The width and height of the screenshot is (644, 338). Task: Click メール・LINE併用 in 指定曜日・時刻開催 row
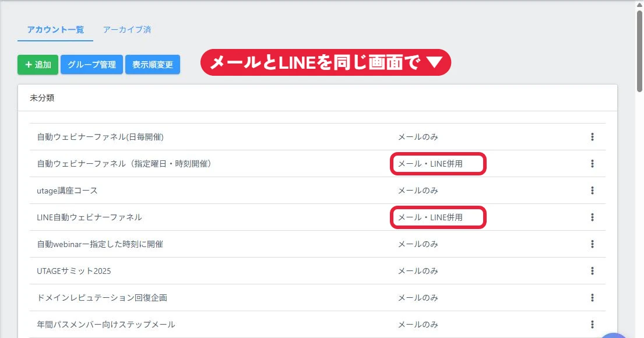430,163
